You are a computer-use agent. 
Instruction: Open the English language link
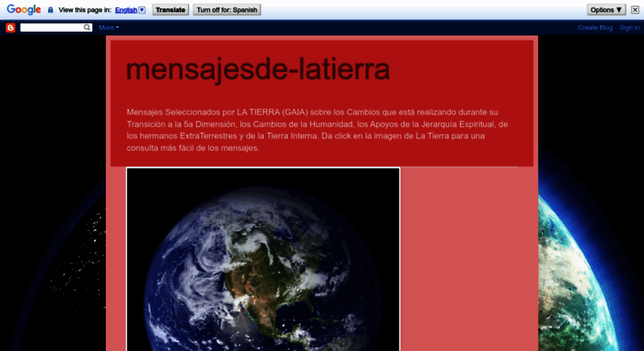(x=126, y=10)
